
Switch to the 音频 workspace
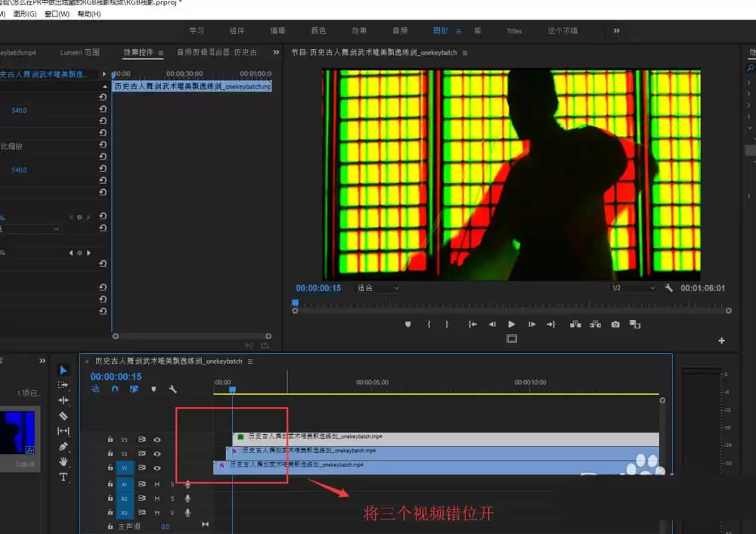coord(400,30)
